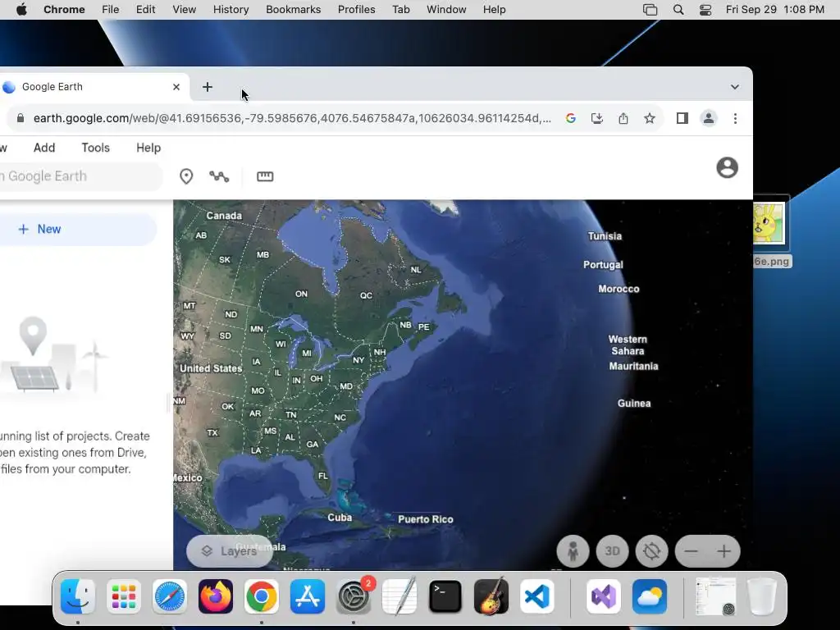Click the install app icon in address bar
Viewport: 840px width, 630px height.
pos(597,118)
